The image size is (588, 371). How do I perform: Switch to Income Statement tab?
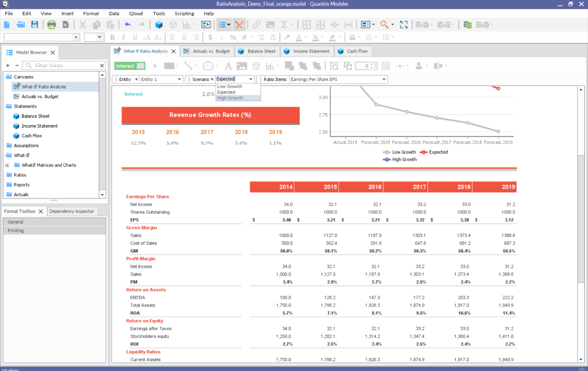click(307, 51)
